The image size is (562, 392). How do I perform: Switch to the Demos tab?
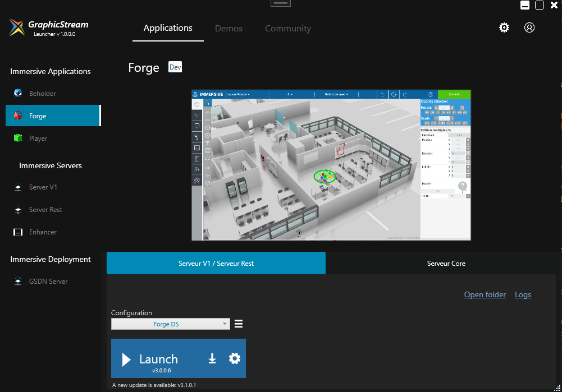229,28
